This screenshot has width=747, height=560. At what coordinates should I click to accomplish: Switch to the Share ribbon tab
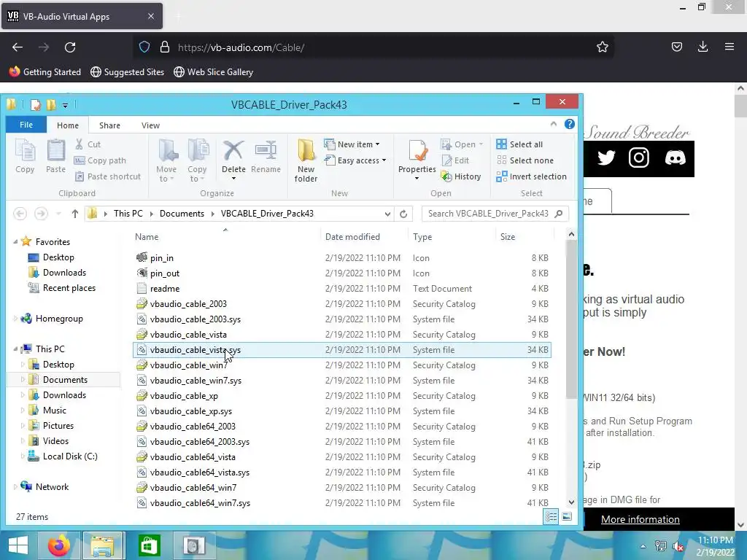(x=109, y=125)
